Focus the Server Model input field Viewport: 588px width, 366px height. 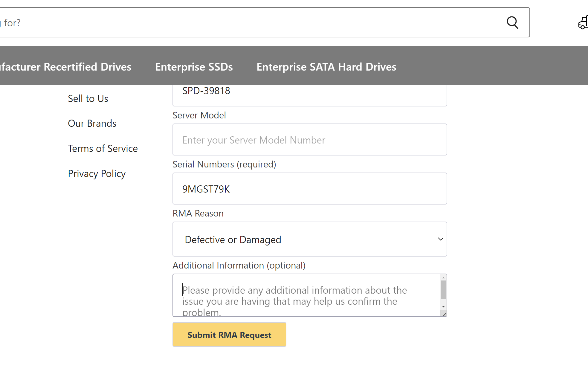click(309, 140)
